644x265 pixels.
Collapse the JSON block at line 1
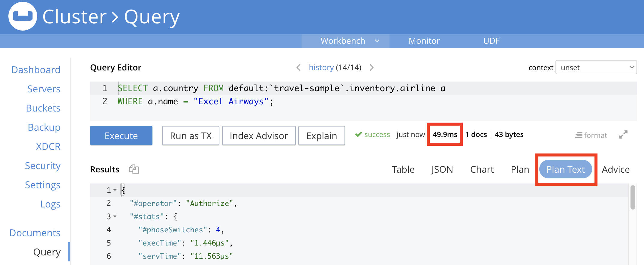click(x=115, y=190)
